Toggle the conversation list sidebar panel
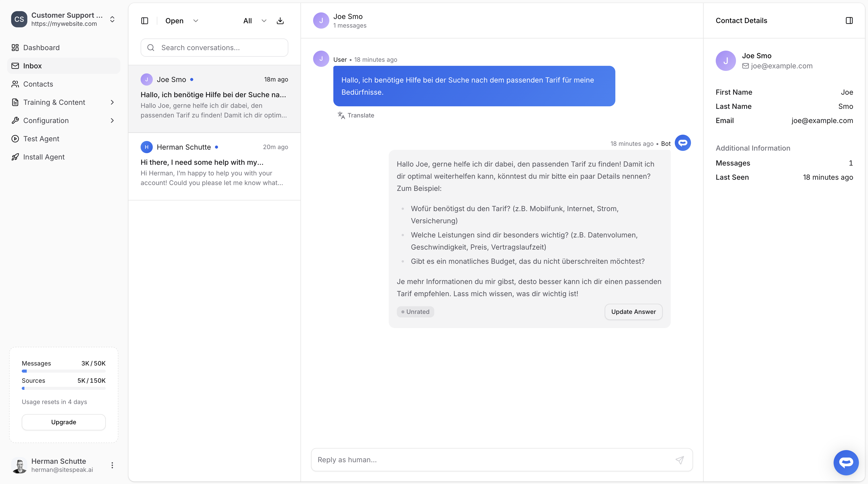The image size is (868, 484). pyautogui.click(x=145, y=21)
